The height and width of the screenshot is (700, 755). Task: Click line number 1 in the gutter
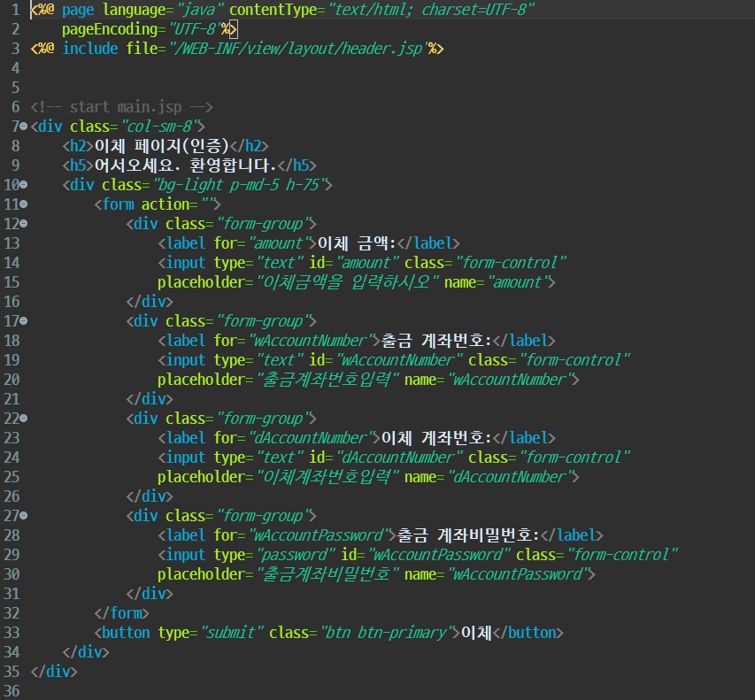[x=15, y=10]
